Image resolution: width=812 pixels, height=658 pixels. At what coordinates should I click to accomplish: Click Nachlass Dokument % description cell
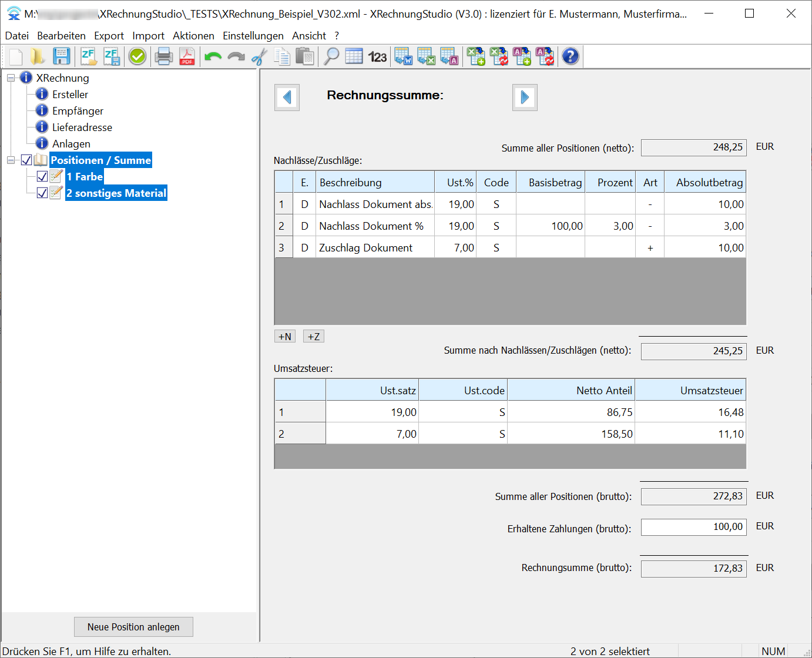375,226
